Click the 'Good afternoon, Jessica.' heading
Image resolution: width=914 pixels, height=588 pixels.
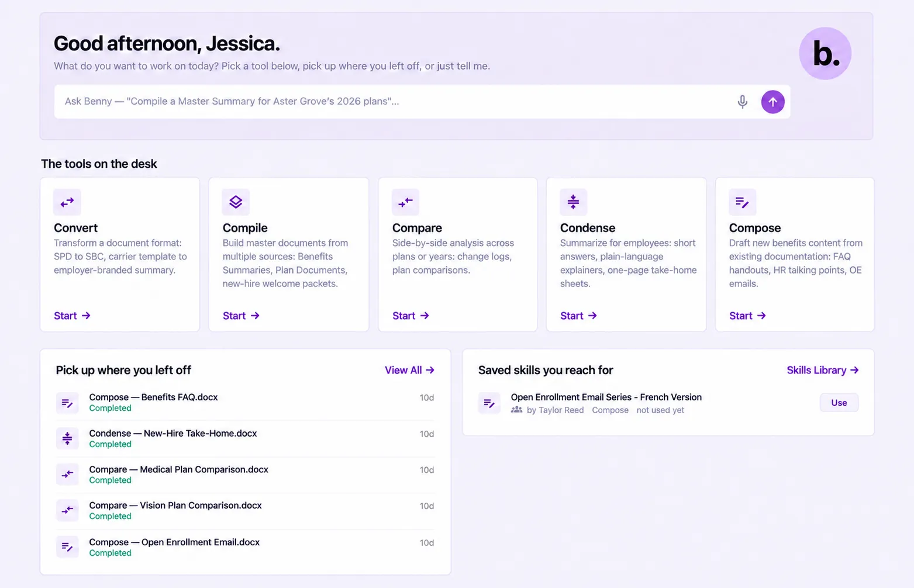167,43
